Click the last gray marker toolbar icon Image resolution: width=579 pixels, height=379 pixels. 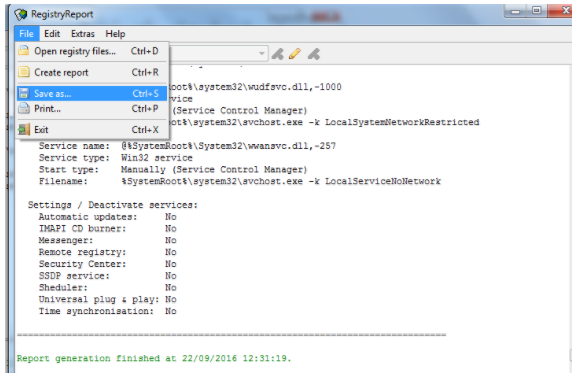[x=314, y=54]
